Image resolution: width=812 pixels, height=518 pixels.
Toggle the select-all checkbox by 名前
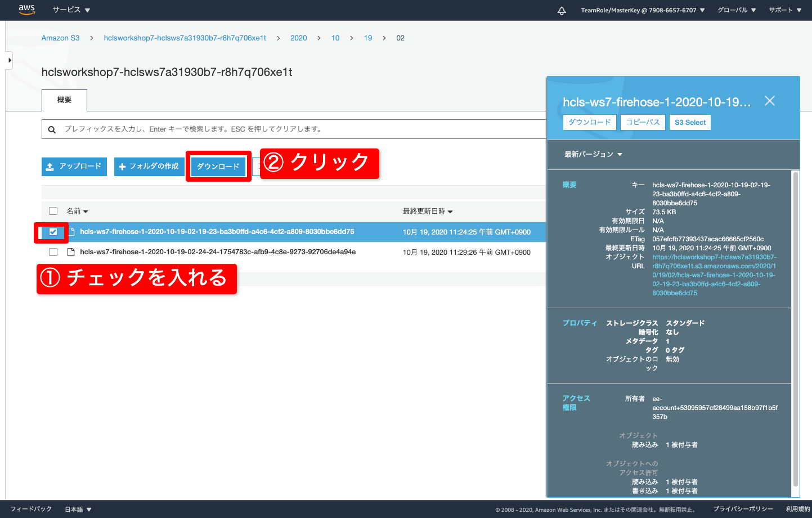click(x=53, y=211)
